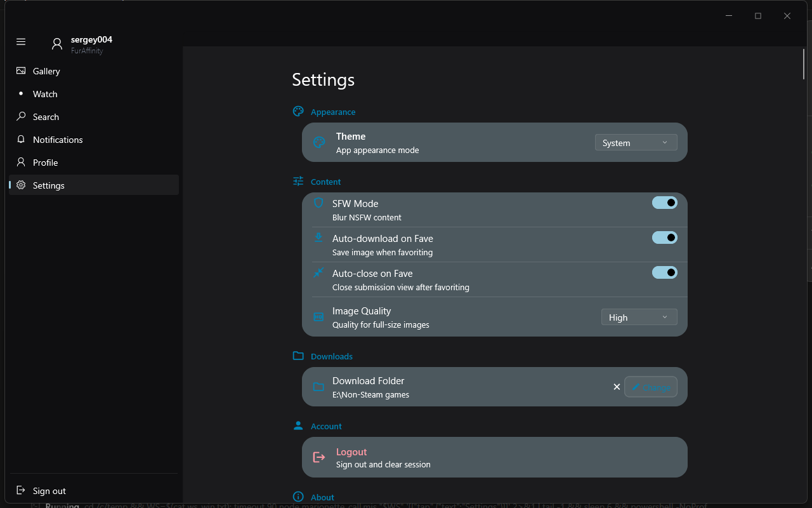Open Gallery via its picture icon
The width and height of the screenshot is (812, 508).
pos(21,71)
